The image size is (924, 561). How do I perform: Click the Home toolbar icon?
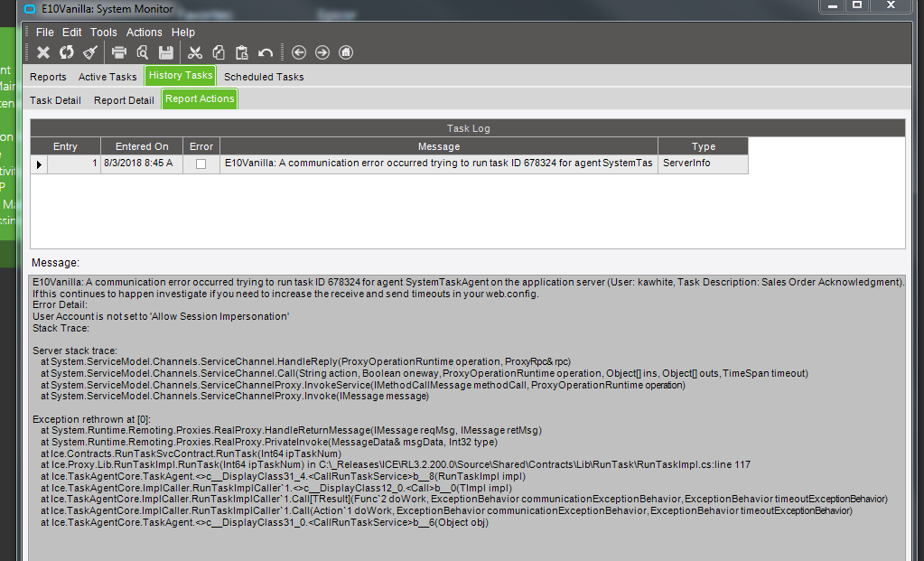pyautogui.click(x=346, y=52)
